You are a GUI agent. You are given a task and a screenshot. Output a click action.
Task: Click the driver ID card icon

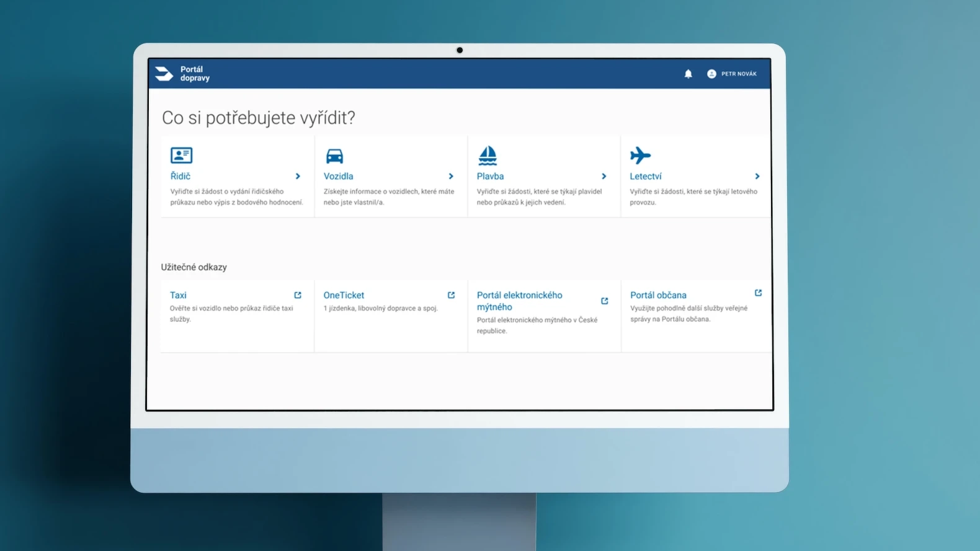click(x=181, y=155)
